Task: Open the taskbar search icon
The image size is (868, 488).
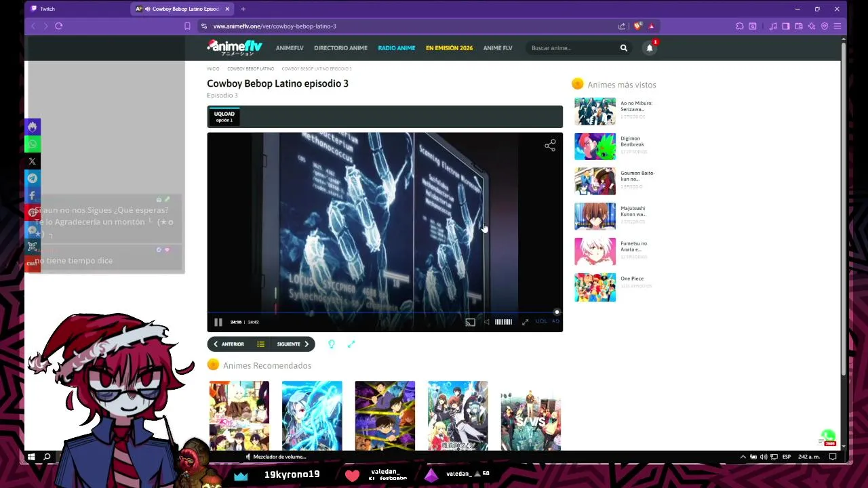Action: 47,457
